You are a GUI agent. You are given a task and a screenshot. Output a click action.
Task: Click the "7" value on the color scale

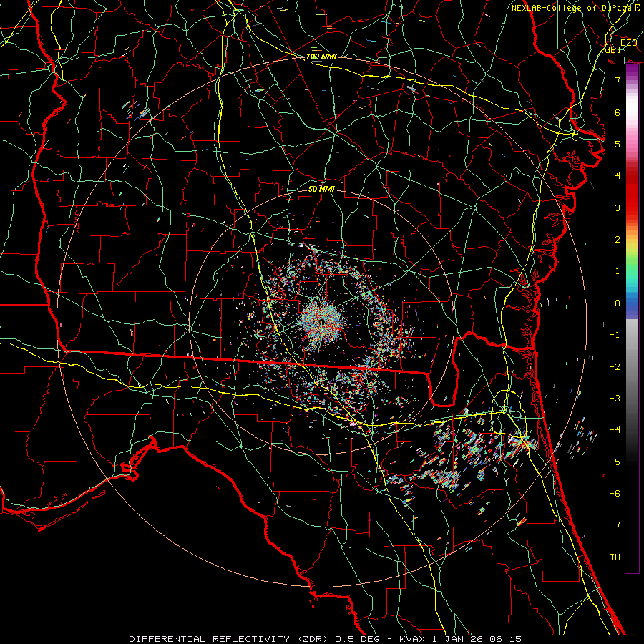pos(618,80)
